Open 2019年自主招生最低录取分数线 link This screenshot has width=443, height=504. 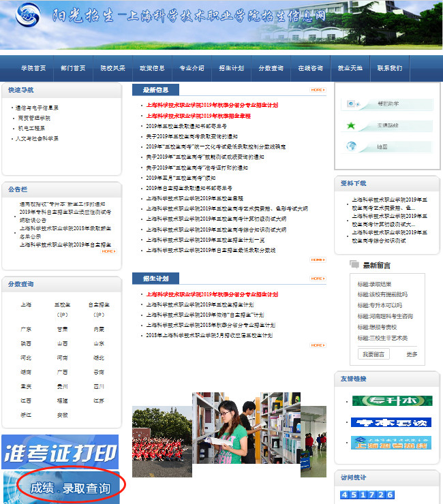tap(211, 250)
